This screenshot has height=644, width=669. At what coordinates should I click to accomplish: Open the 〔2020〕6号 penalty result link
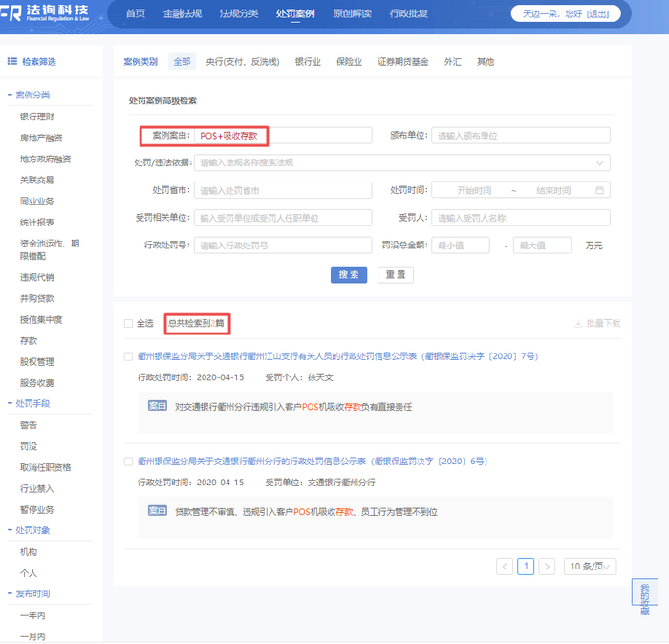click(313, 462)
